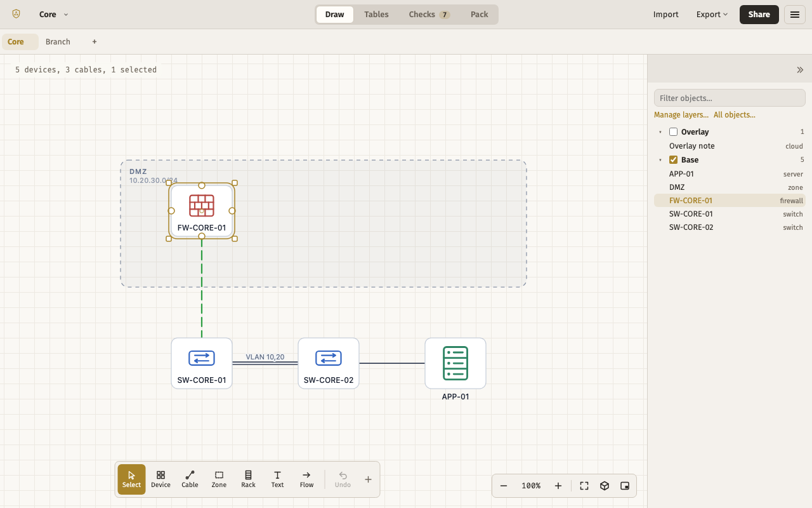The width and height of the screenshot is (812, 508).
Task: Activate the Flow tool
Action: 306,479
